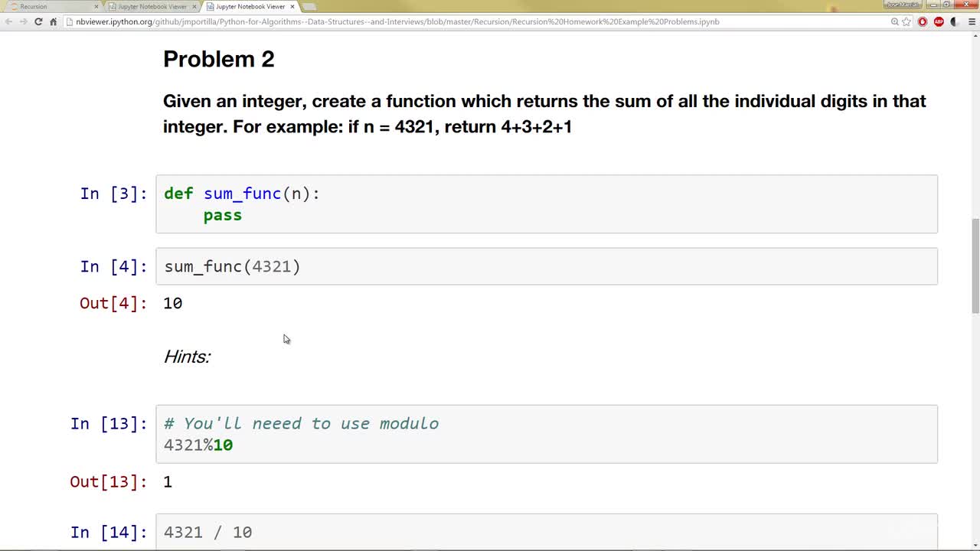Bookmark this page with the star icon
The image size is (980, 551).
906,21
